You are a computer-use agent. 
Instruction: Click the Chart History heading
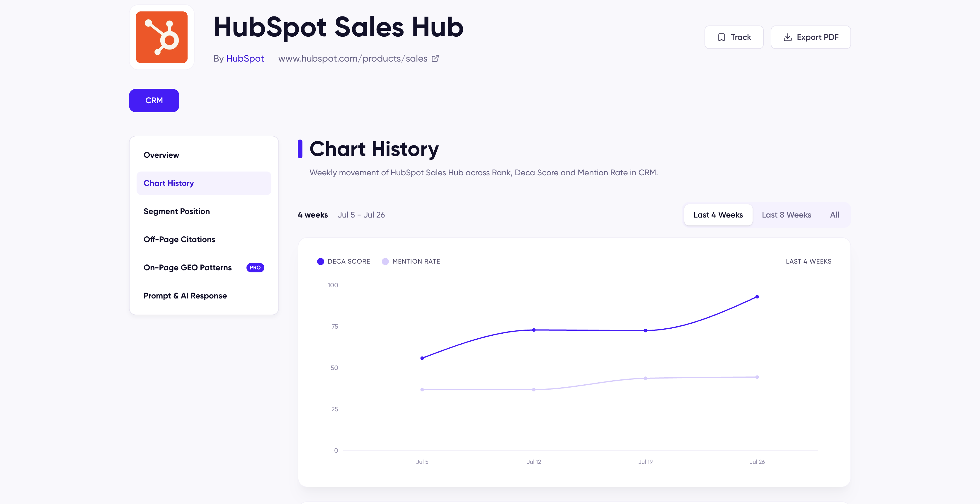click(374, 149)
